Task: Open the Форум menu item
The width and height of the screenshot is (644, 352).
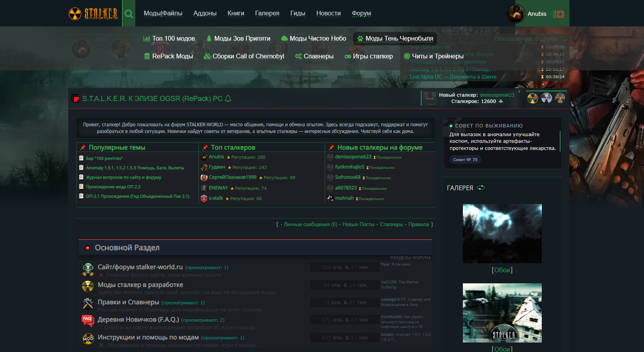Action: [x=361, y=13]
